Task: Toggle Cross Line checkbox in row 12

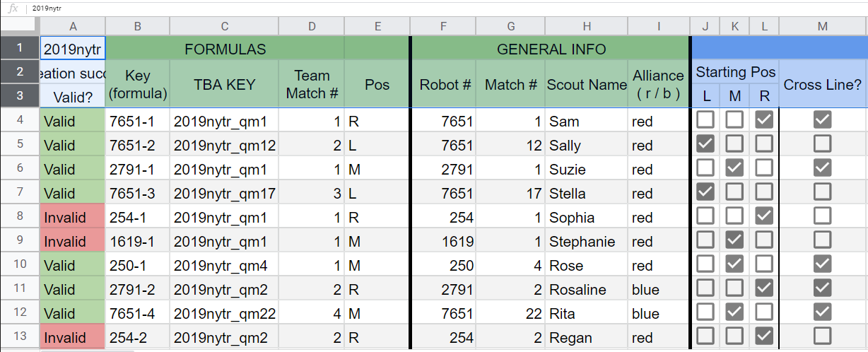Action: coord(822,313)
